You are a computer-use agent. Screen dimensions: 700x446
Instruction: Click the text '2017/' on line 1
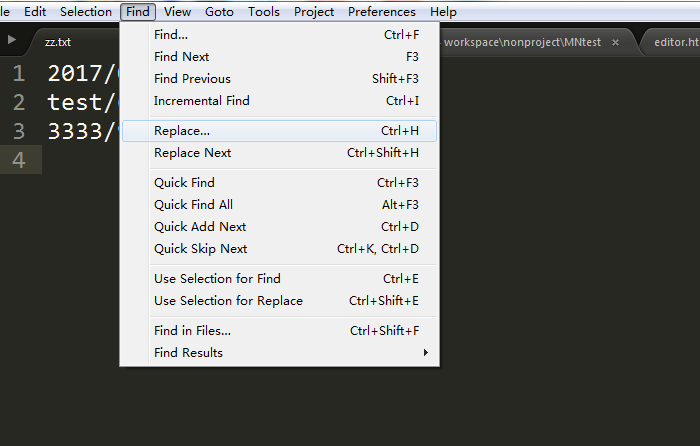80,74
